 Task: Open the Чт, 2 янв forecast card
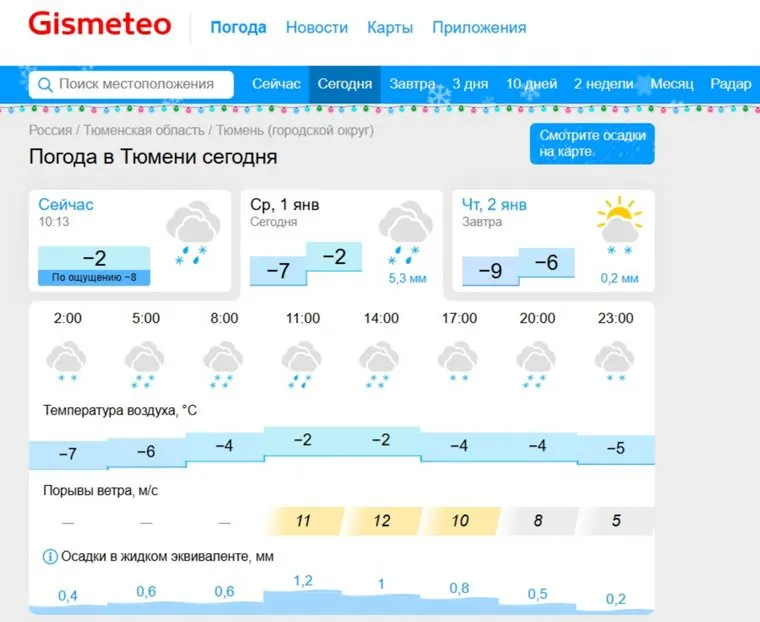[553, 241]
